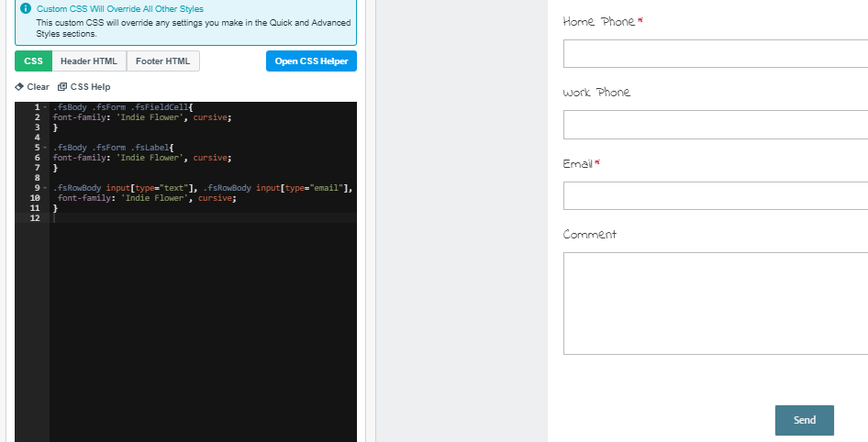Place cursor on empty line 12 in editor
Image resolution: width=868 pixels, height=442 pixels.
(184, 218)
